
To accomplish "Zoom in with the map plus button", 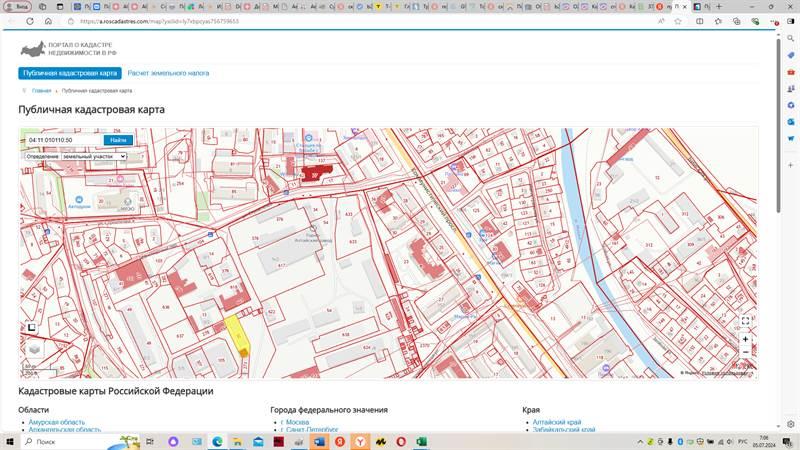I will (745, 340).
